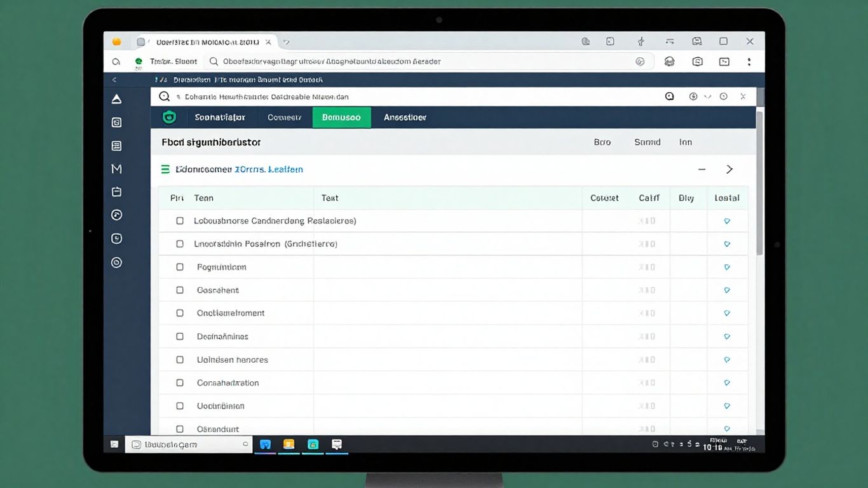Click the green shield logo icon
Screen dimensions: 868x488
click(169, 118)
